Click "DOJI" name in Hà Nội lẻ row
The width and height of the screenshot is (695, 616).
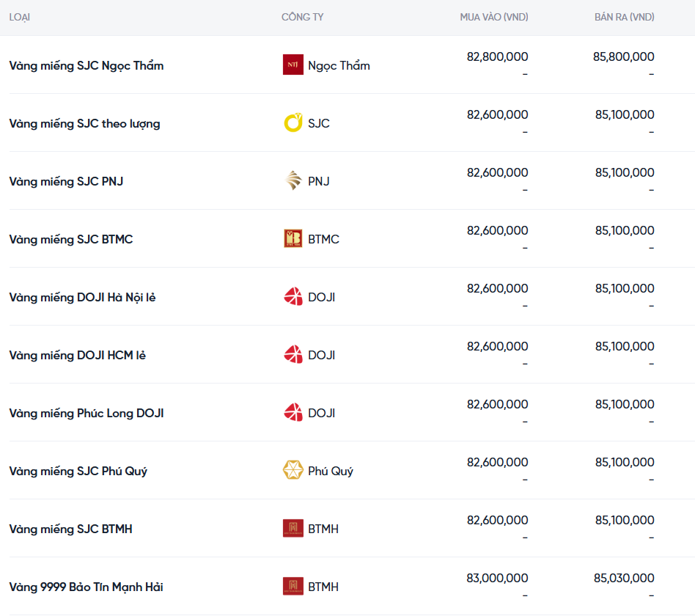click(321, 297)
